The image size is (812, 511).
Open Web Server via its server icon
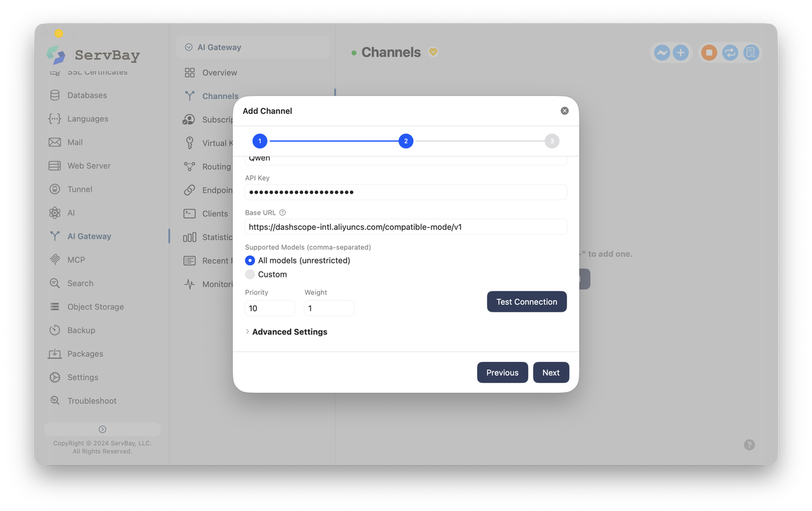coord(55,166)
